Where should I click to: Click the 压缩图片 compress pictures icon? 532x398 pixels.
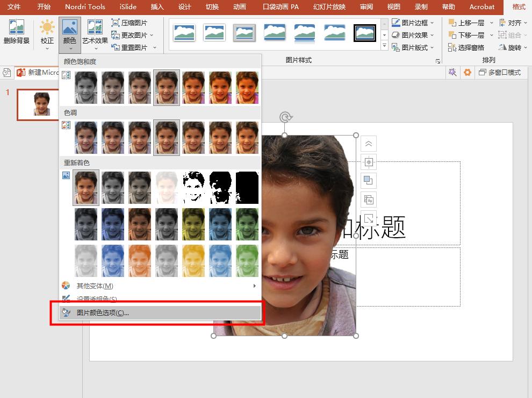tap(116, 23)
